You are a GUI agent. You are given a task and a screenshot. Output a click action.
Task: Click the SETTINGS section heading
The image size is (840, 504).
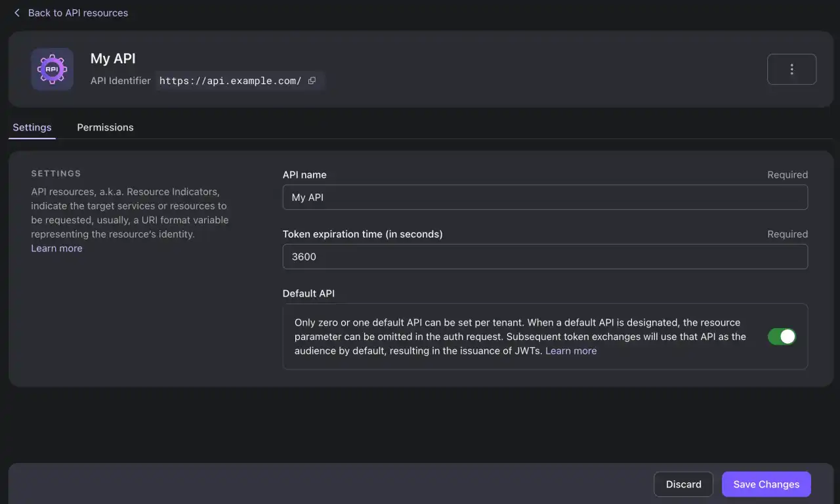[x=56, y=173]
